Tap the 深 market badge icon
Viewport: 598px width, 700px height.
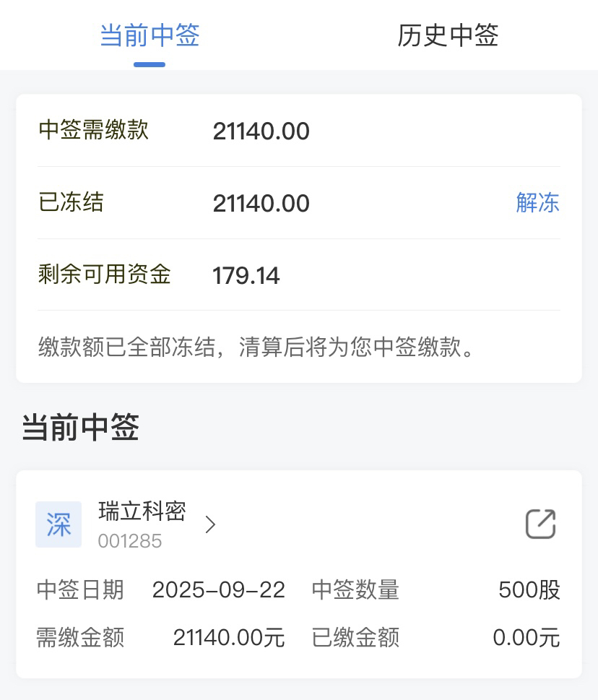[58, 524]
